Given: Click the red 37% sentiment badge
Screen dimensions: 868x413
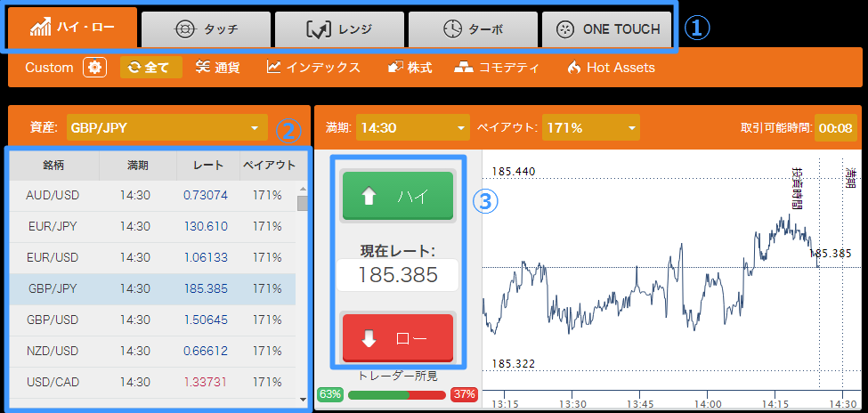Looking at the screenshot, I should 464,394.
